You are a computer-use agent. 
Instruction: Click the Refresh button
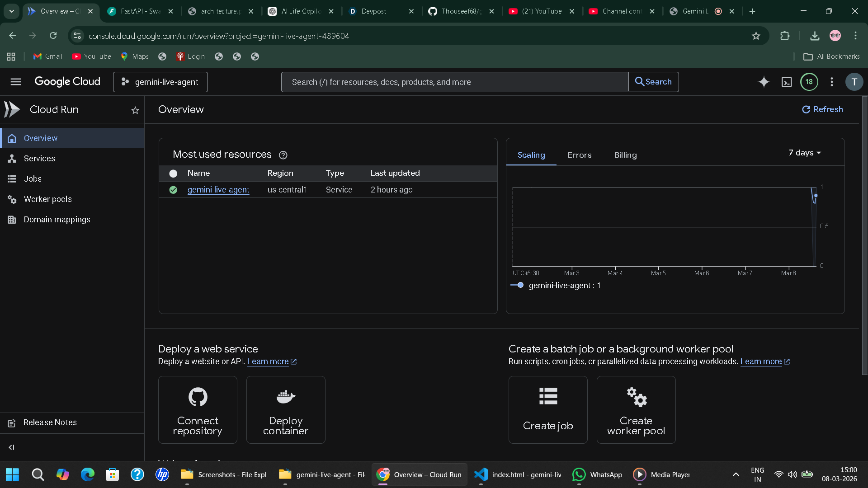tap(822, 109)
